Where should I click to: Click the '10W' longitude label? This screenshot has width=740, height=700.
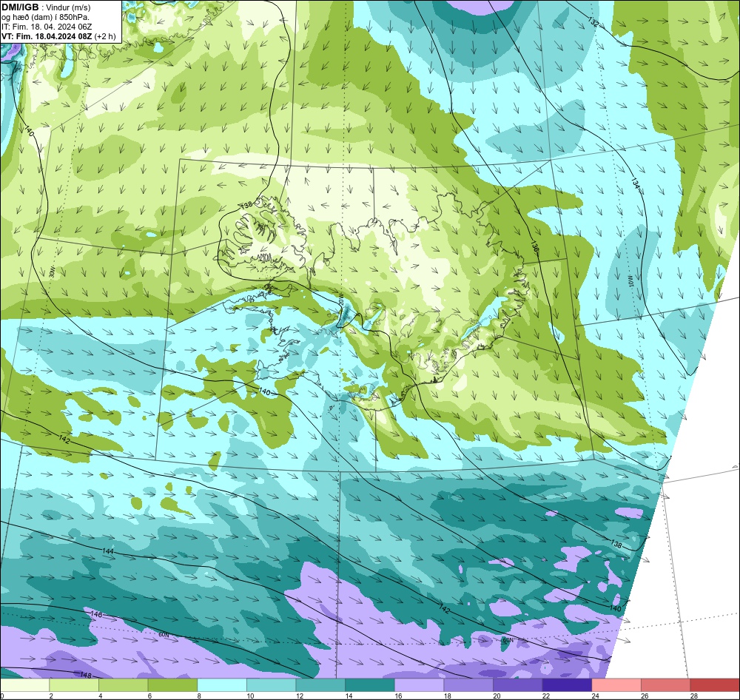[630, 282]
